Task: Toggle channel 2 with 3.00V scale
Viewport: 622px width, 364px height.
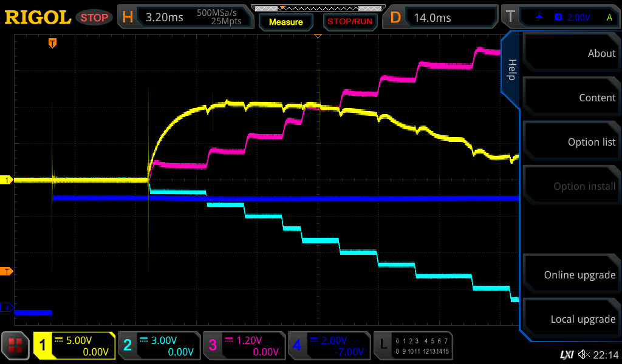Action: 159,346
